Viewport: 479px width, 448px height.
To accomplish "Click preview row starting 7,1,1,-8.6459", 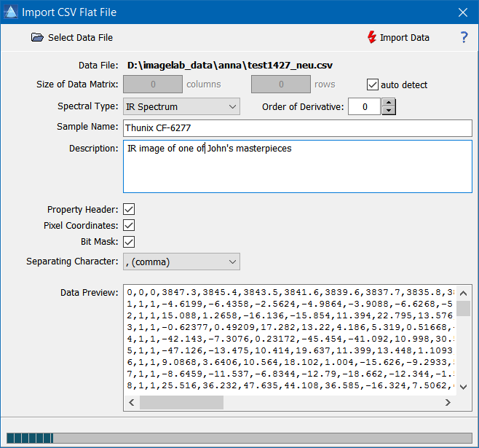I will (x=290, y=374).
